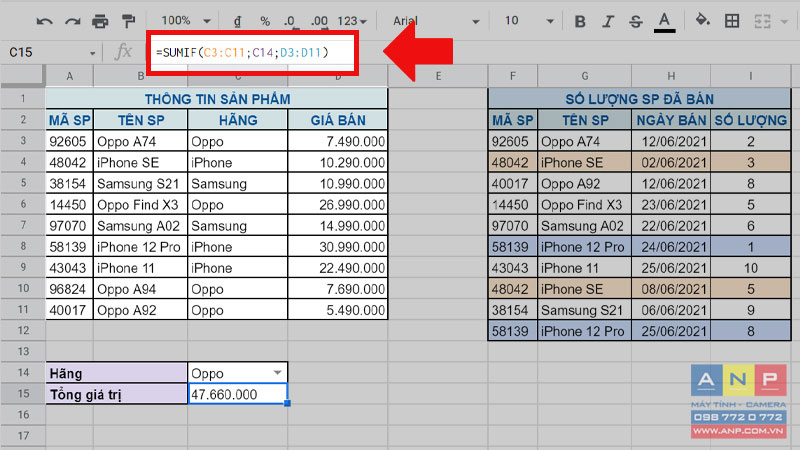Click the merge cells icon

pos(762,21)
